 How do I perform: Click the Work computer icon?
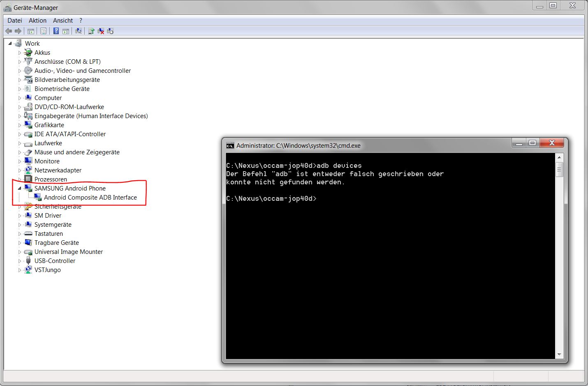[18, 43]
